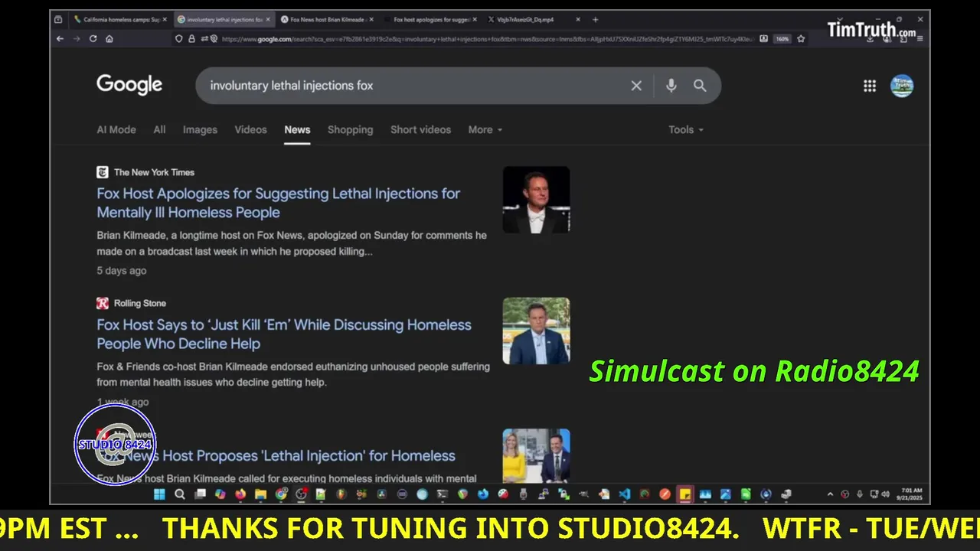Switch to the Images results tab

[200, 129]
